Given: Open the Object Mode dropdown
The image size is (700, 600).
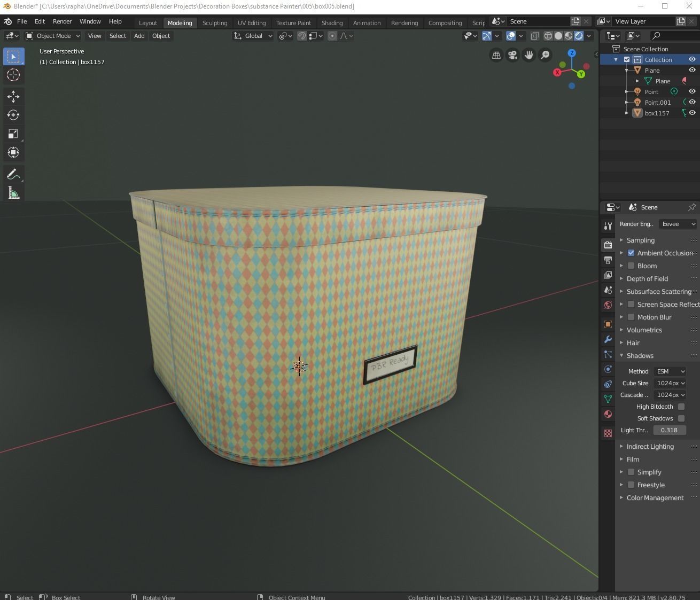Looking at the screenshot, I should click(53, 36).
